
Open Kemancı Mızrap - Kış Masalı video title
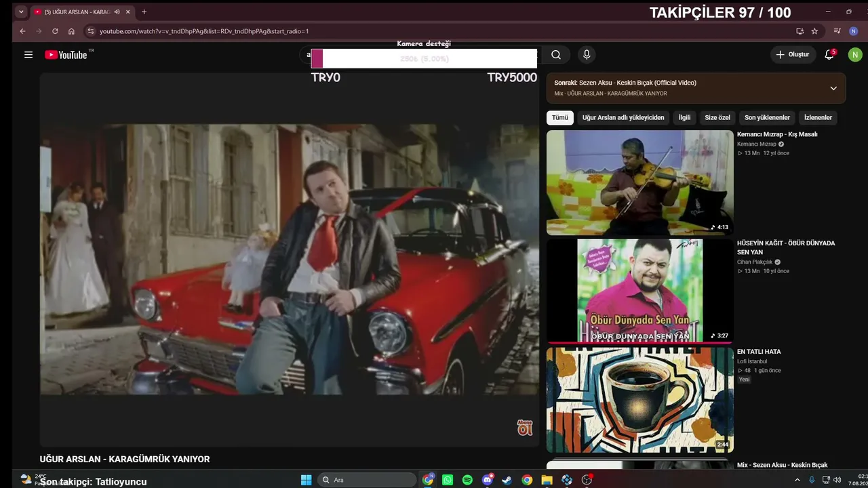pos(777,134)
